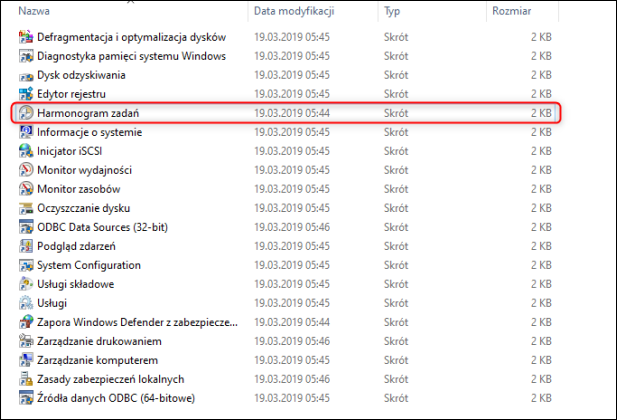
Task: Sort by the Data modyfikacji column header
Action: click(294, 11)
